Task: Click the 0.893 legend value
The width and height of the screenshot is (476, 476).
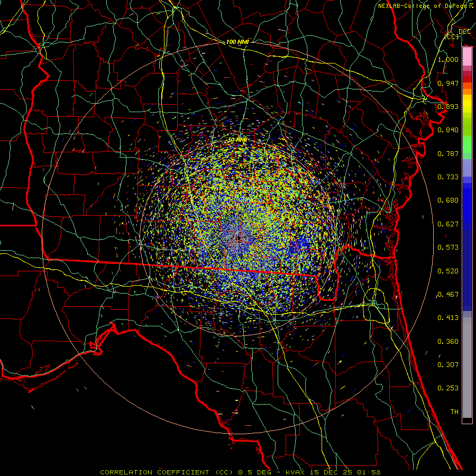Action: 448,106
